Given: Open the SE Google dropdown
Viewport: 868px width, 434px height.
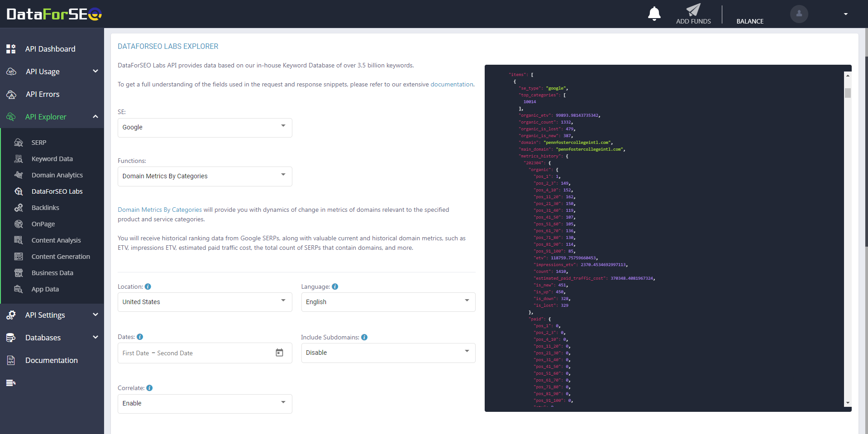Looking at the screenshot, I should pyautogui.click(x=205, y=128).
